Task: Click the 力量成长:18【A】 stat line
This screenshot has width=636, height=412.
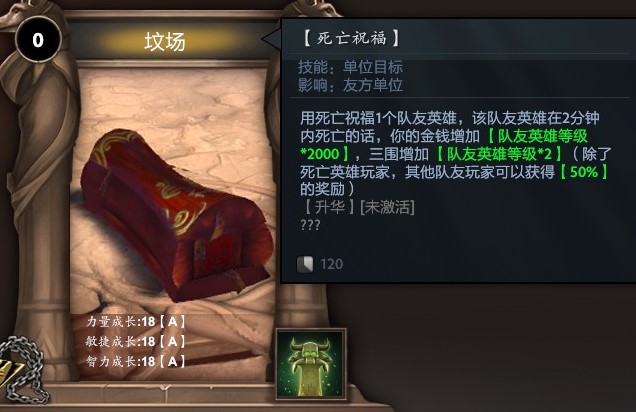Action: (x=135, y=322)
